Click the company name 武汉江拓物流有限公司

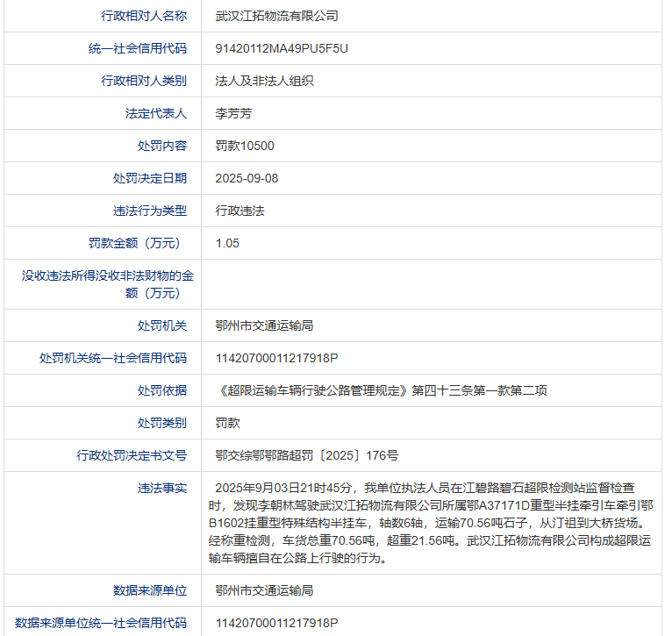pyautogui.click(x=276, y=16)
